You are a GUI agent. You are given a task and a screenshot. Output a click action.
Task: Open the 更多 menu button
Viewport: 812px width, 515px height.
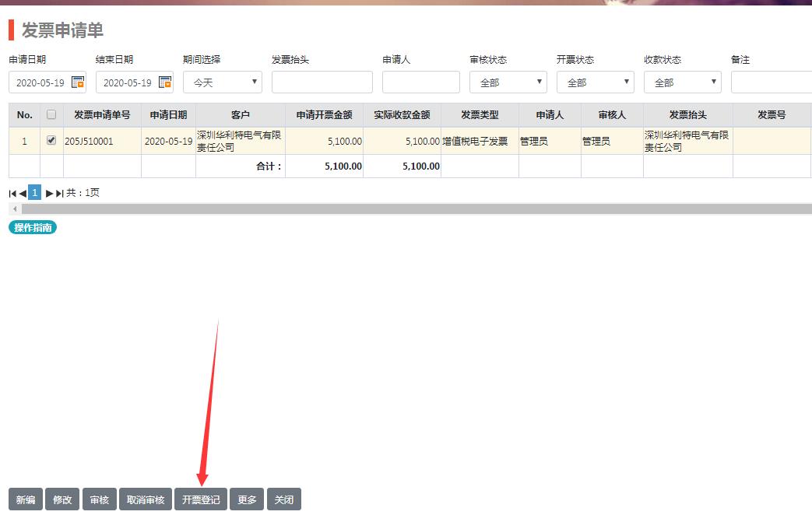pos(247,499)
